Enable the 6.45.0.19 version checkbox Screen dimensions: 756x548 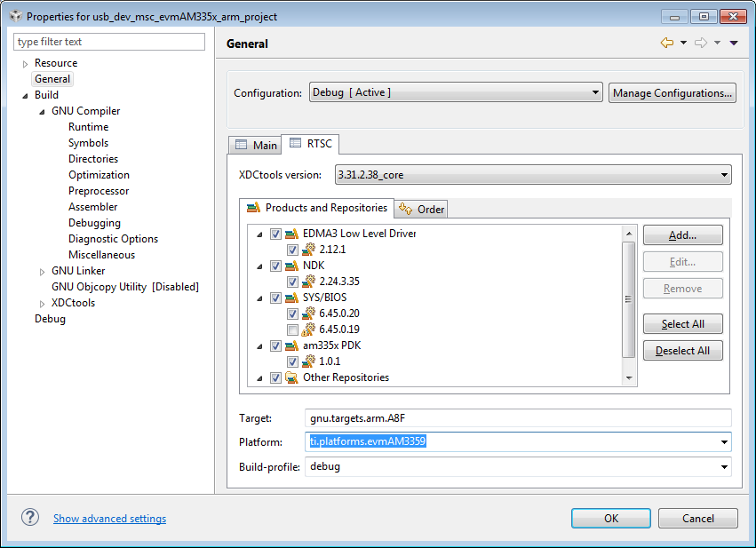tap(292, 330)
